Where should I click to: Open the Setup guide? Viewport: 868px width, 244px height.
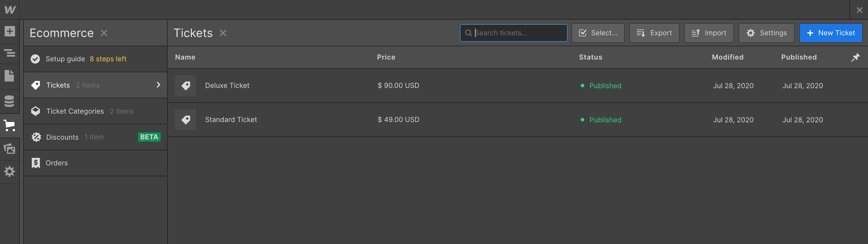[65, 59]
